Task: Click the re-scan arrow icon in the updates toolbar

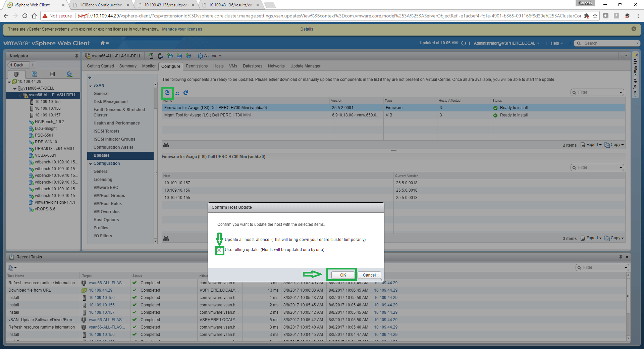Action: point(186,93)
